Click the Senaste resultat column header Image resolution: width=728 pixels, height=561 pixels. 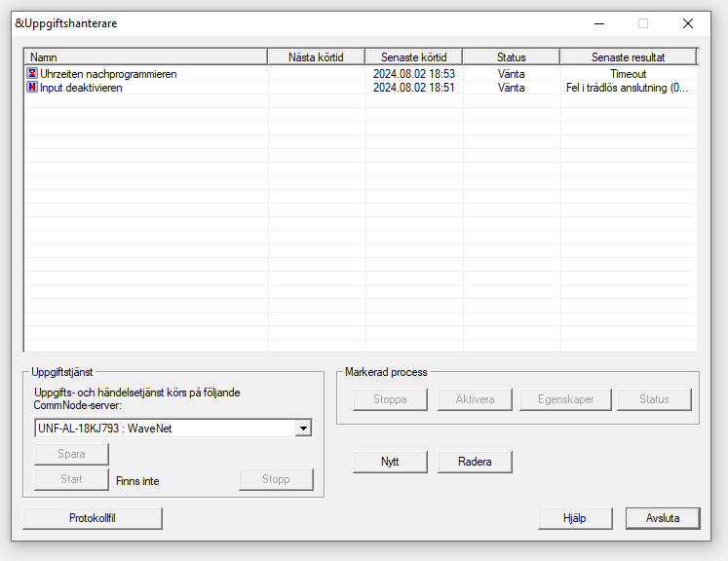tap(628, 57)
